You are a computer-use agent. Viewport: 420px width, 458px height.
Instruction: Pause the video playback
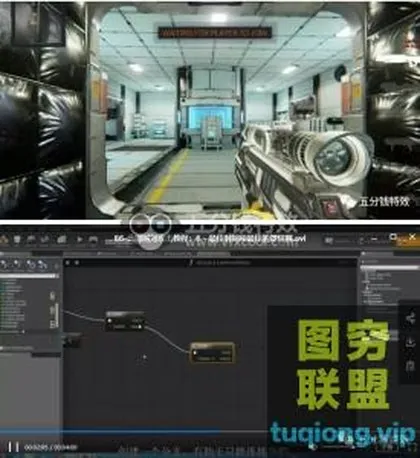(x=13, y=447)
